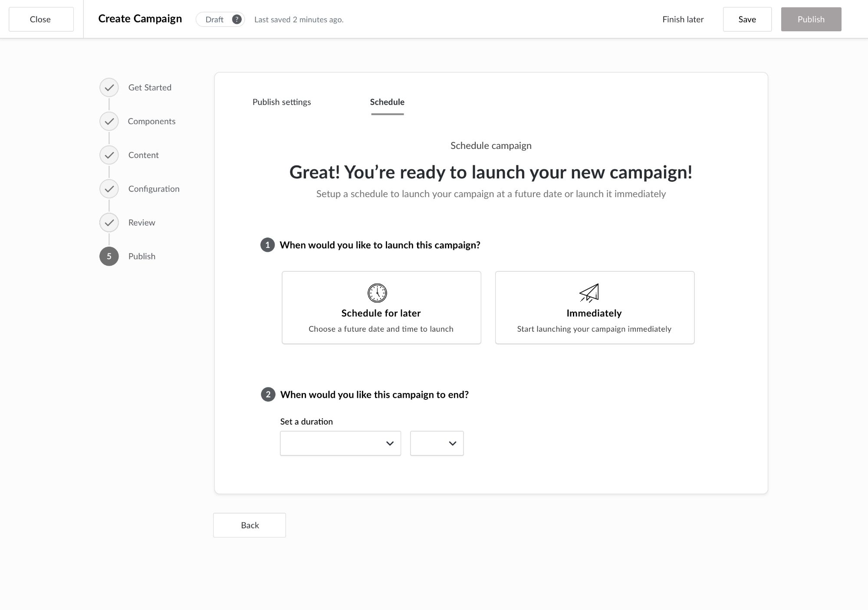Image resolution: width=868 pixels, height=610 pixels.
Task: Click the Review step checkmark icon
Action: pyautogui.click(x=109, y=223)
